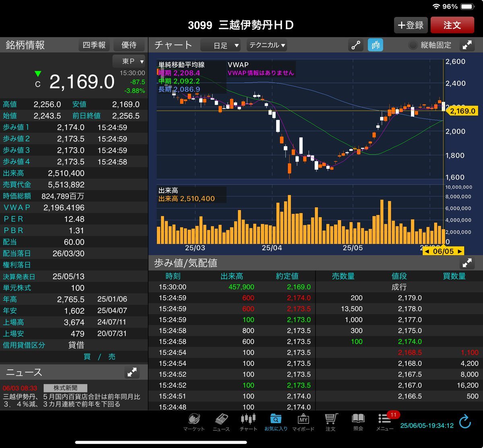The image size is (483, 448).
Task: Tap the 売 sell link
Action: click(112, 357)
